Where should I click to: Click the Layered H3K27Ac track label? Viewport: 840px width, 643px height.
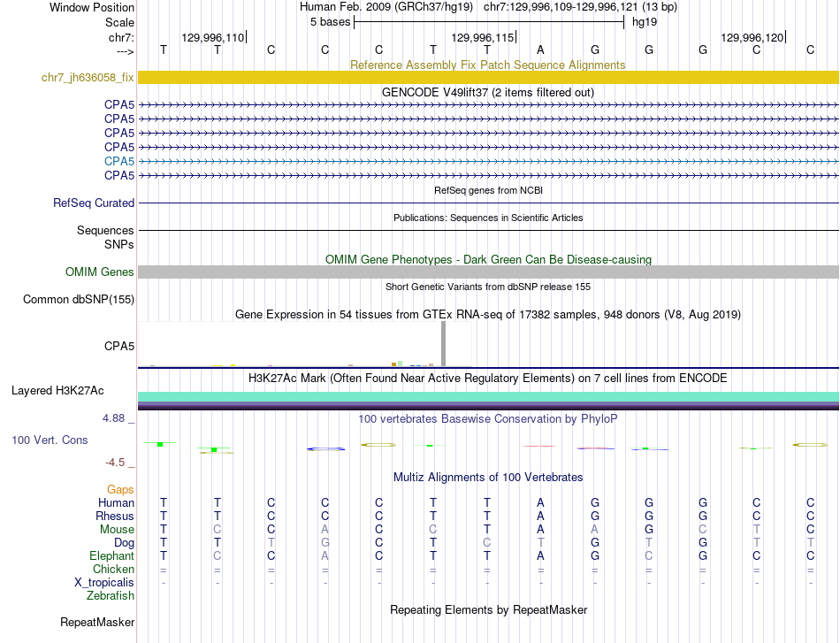pos(57,391)
